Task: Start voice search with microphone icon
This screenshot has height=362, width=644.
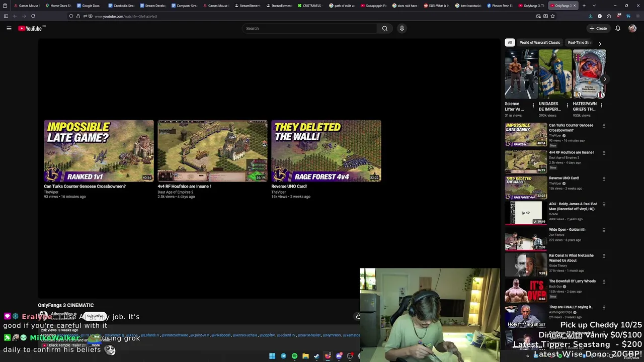Action: pyautogui.click(x=401, y=29)
